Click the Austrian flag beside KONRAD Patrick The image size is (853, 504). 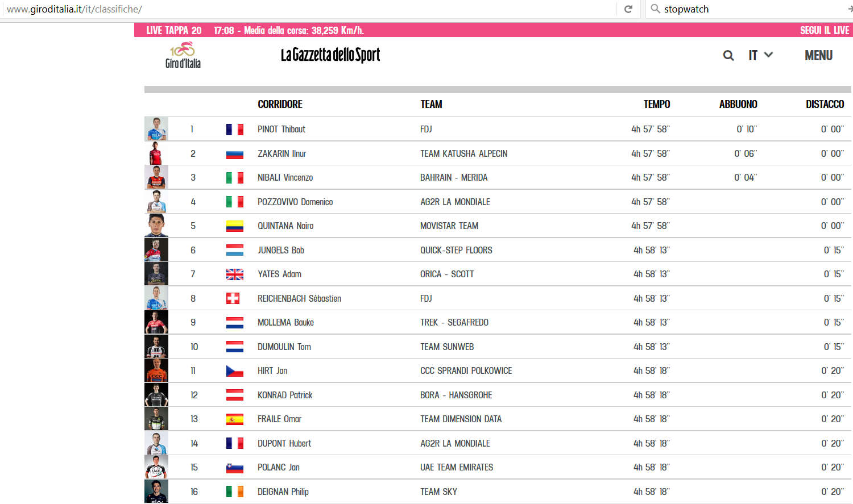click(x=235, y=395)
